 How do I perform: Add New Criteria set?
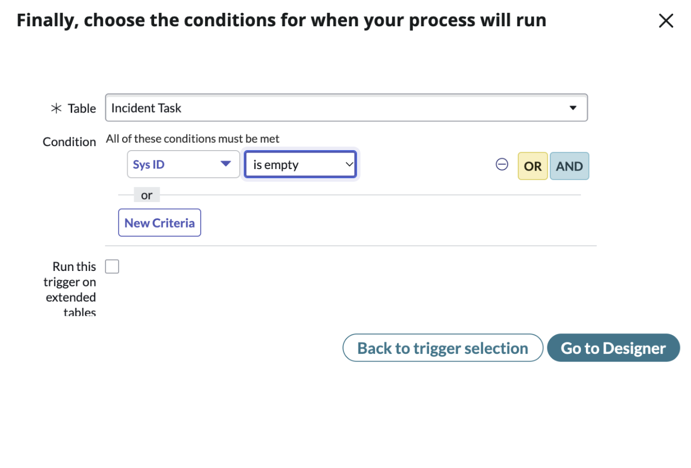tap(160, 223)
